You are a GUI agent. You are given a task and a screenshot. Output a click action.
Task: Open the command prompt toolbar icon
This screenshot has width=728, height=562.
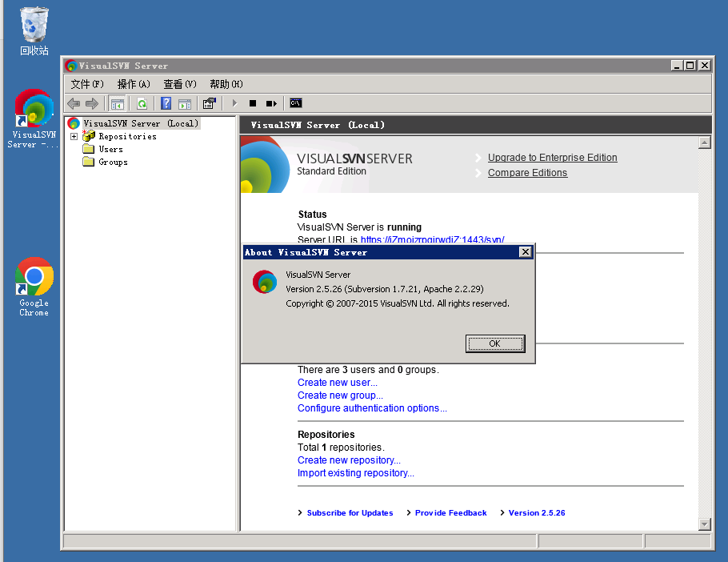[x=296, y=102]
